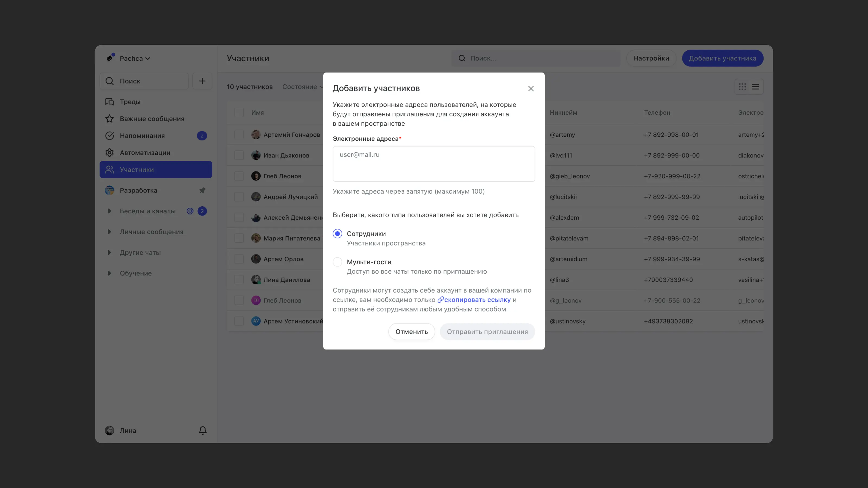Viewport: 868px width, 488px height.
Task: Click Лина's profile avatar
Action: 110,431
